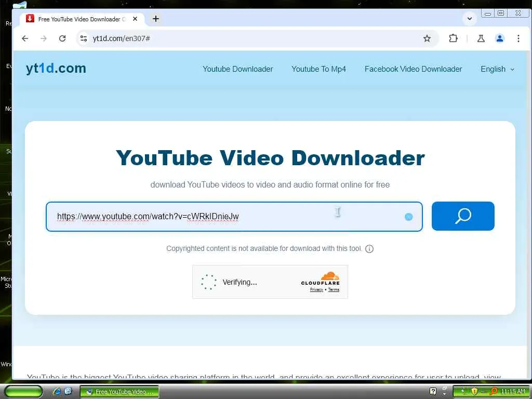Open Chrome Labs flask icon
Screen dimensions: 532x399
click(x=481, y=38)
